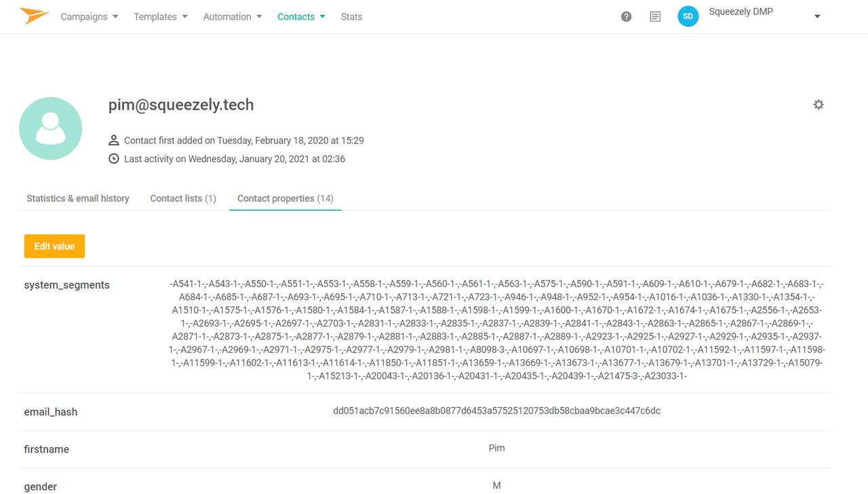Open the news document icon
The height and width of the screenshot is (494, 868).
(655, 17)
